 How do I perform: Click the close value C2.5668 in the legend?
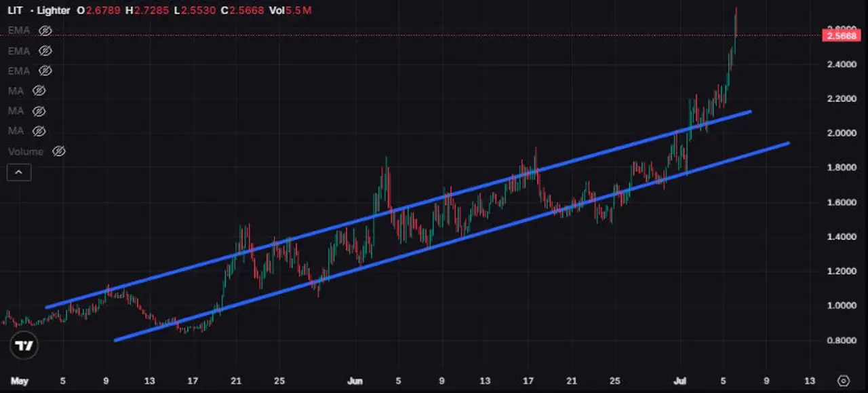tap(243, 11)
